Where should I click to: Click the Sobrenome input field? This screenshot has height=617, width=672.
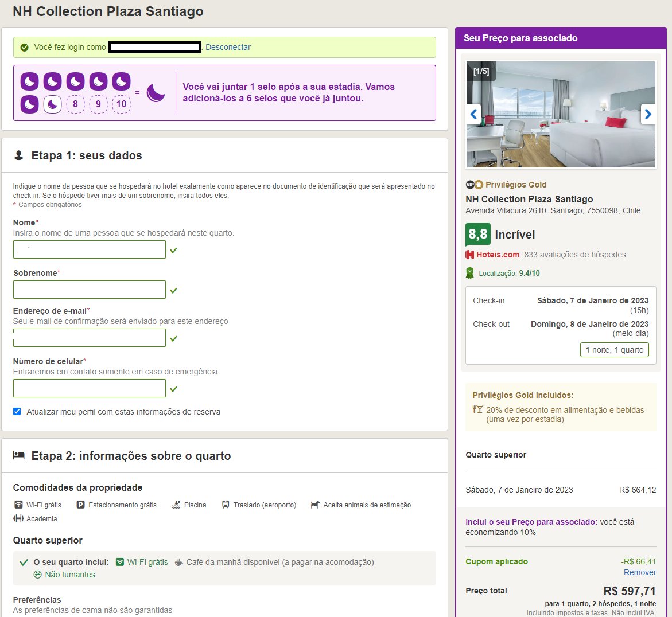[90, 290]
